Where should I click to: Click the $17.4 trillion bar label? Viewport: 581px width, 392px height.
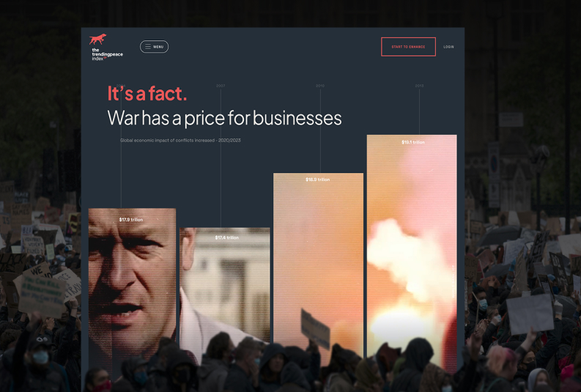tap(227, 237)
